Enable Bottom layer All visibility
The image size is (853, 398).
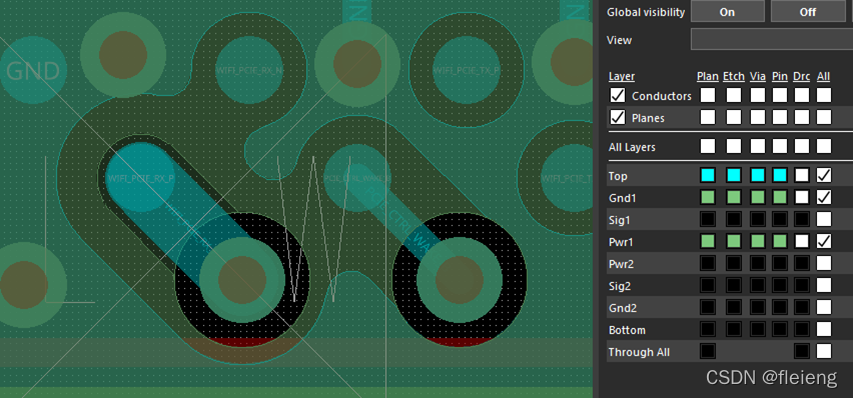coord(824,329)
